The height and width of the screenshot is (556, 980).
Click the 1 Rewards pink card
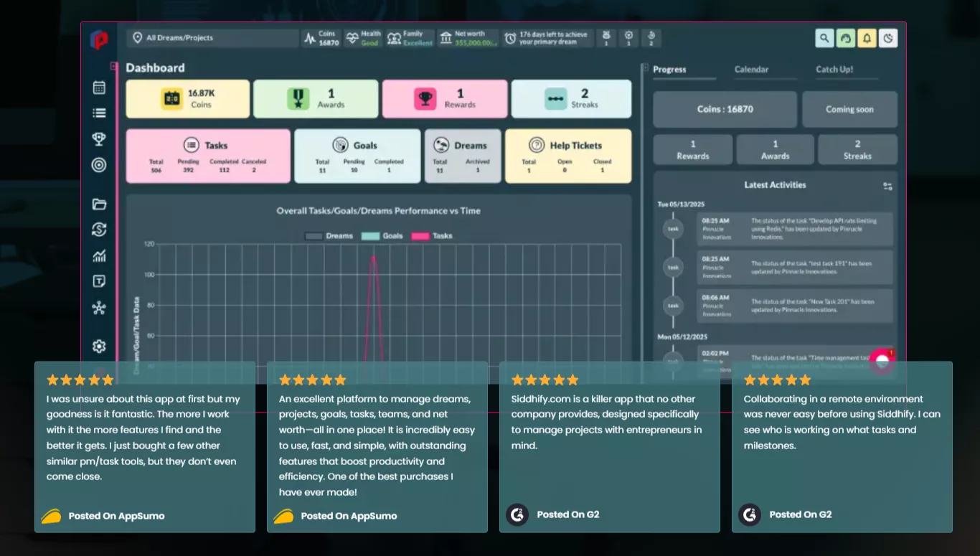(445, 99)
